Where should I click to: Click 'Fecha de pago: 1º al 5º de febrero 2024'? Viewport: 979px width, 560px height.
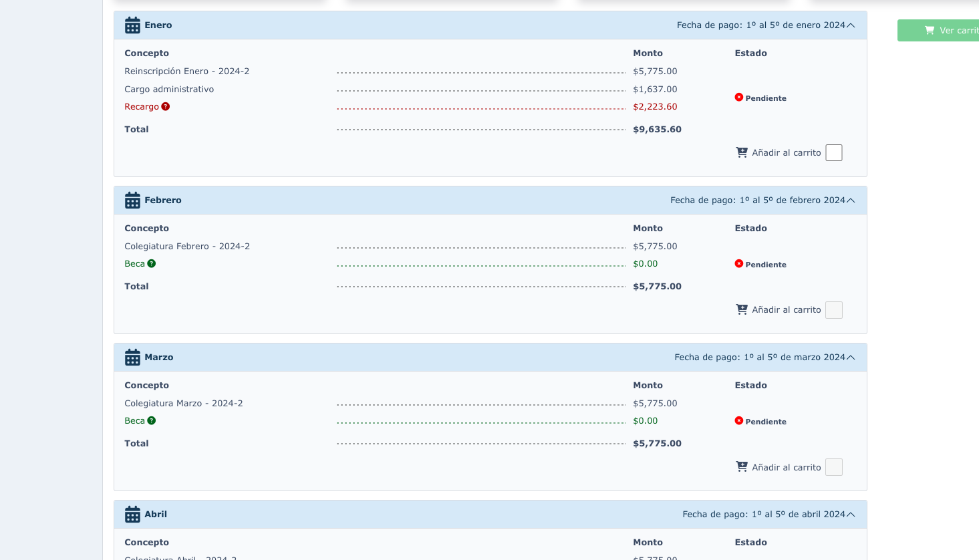tap(758, 200)
